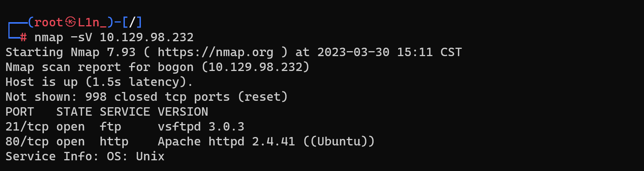Click the Kali skull icon in prompt
Screen dimensions: 644x171
coord(71,22)
